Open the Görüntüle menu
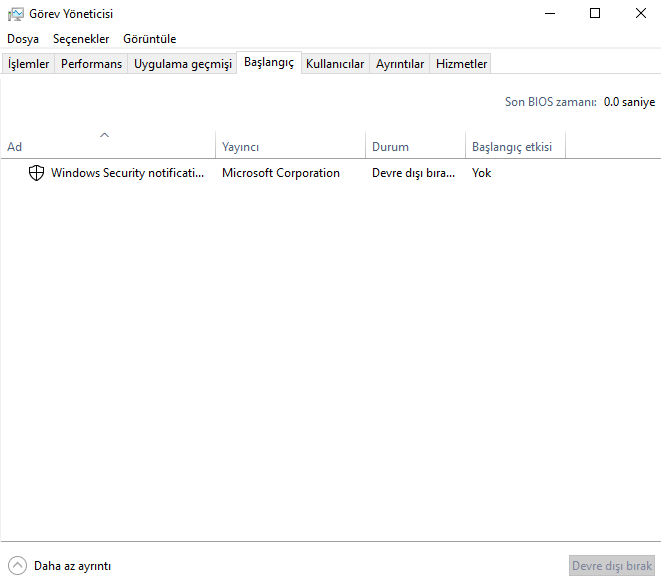Viewport: 661px width, 588px height. pyautogui.click(x=150, y=39)
